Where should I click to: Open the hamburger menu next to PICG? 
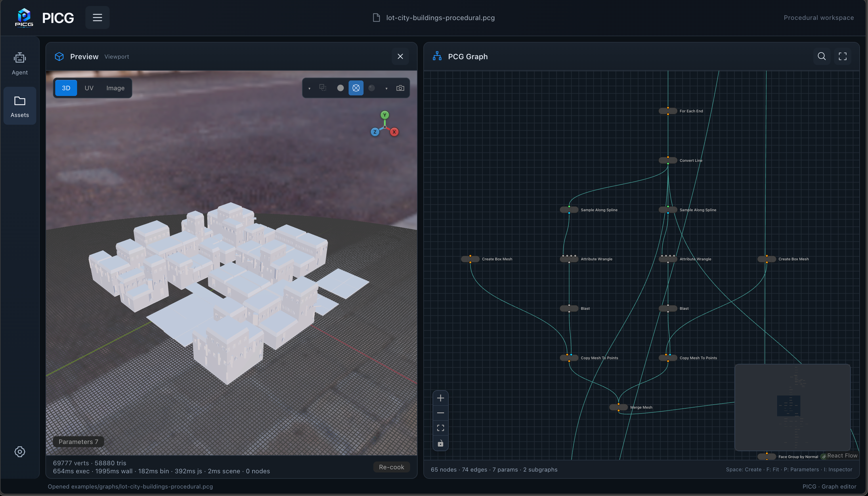97,17
